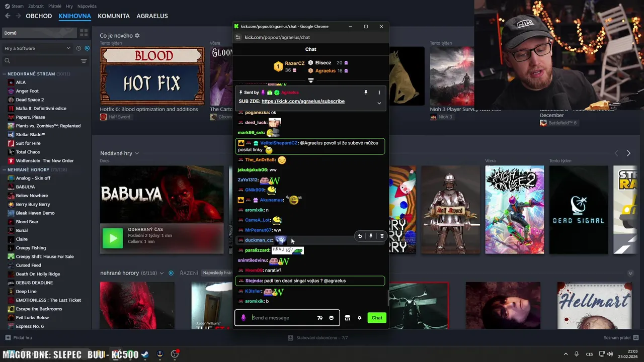Launch BABULYA with the green play button
Image resolution: width=644 pixels, height=362 pixels.
click(113, 238)
